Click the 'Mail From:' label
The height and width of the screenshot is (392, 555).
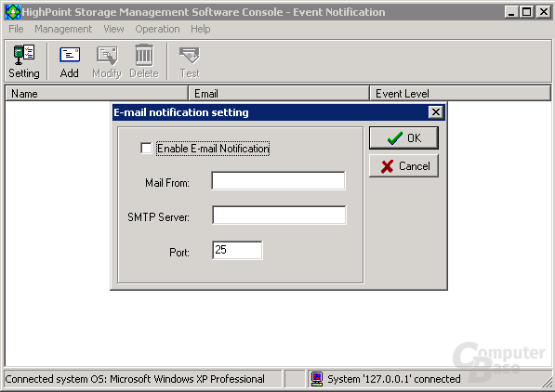click(x=167, y=183)
